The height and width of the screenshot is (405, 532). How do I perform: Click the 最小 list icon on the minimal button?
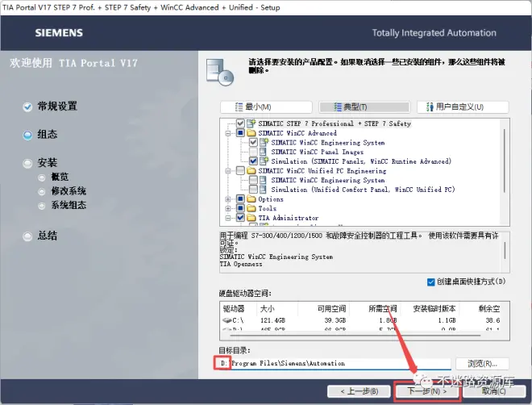(239, 107)
